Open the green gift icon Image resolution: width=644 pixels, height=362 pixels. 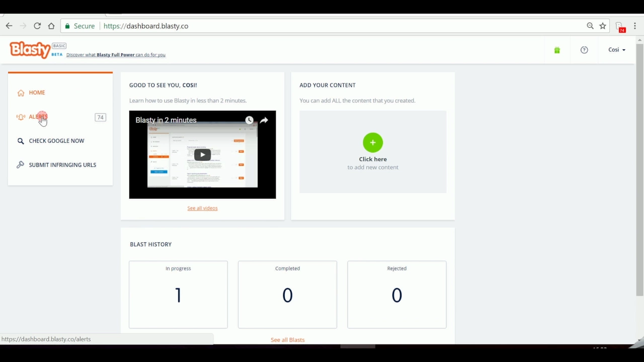557,50
